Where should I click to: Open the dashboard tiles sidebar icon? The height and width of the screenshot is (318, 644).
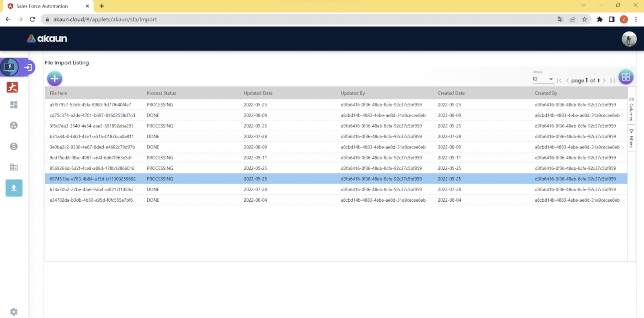[14, 105]
